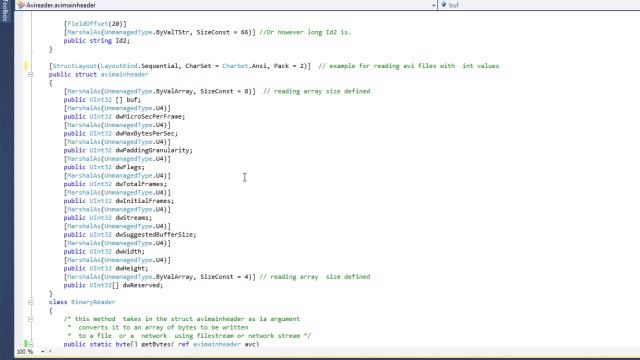Open the 100 % zoom level dropdown arrow

(42, 351)
